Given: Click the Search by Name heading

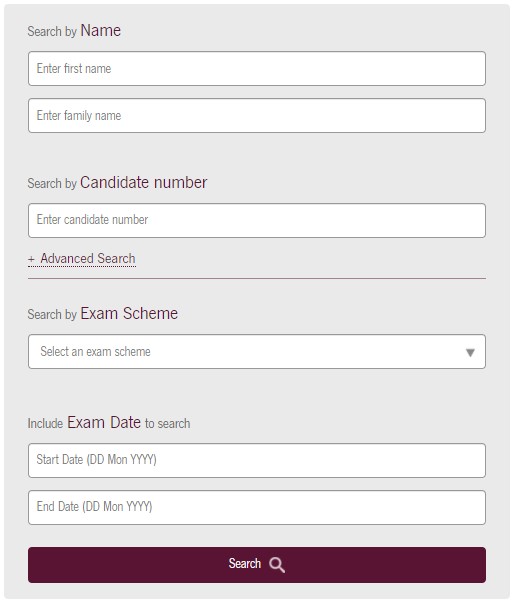Looking at the screenshot, I should [x=74, y=31].
